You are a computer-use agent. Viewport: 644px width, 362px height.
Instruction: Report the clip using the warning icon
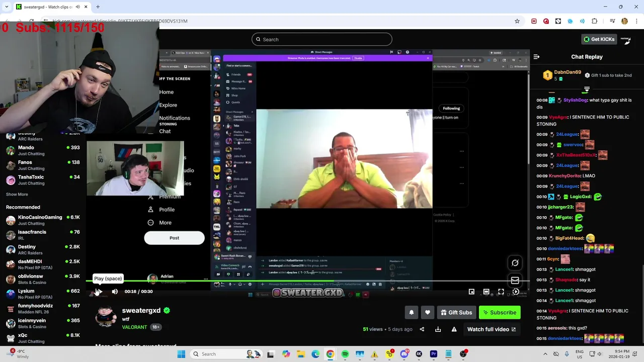[x=454, y=329]
